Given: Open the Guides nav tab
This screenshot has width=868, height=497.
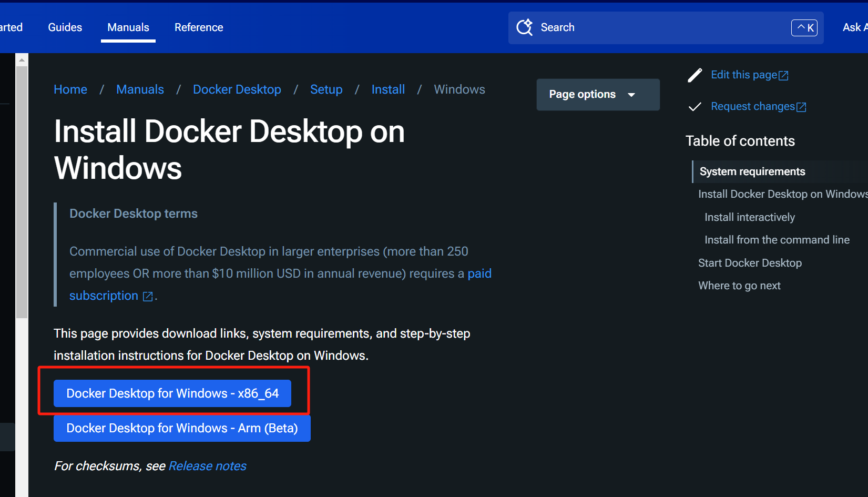Looking at the screenshot, I should point(65,27).
